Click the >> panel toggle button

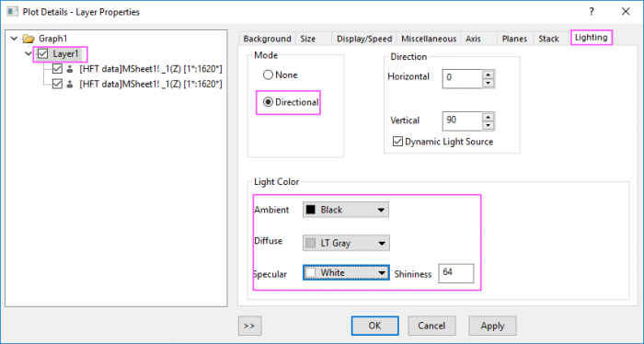(249, 326)
